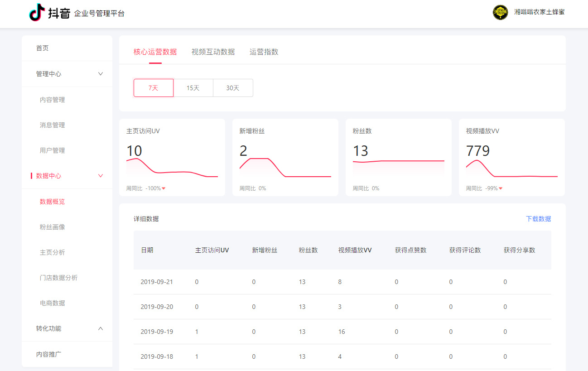This screenshot has width=588, height=371.
Task: Click the 获得评论数 column header
Action: tap(465, 250)
